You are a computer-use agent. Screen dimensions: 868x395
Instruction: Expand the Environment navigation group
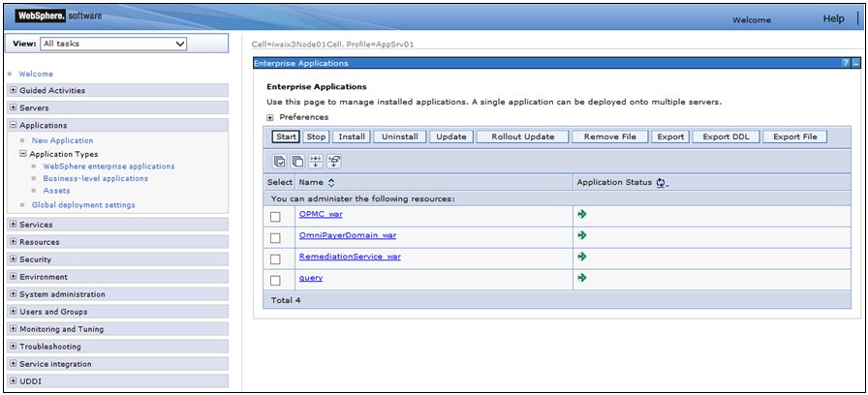(13, 277)
